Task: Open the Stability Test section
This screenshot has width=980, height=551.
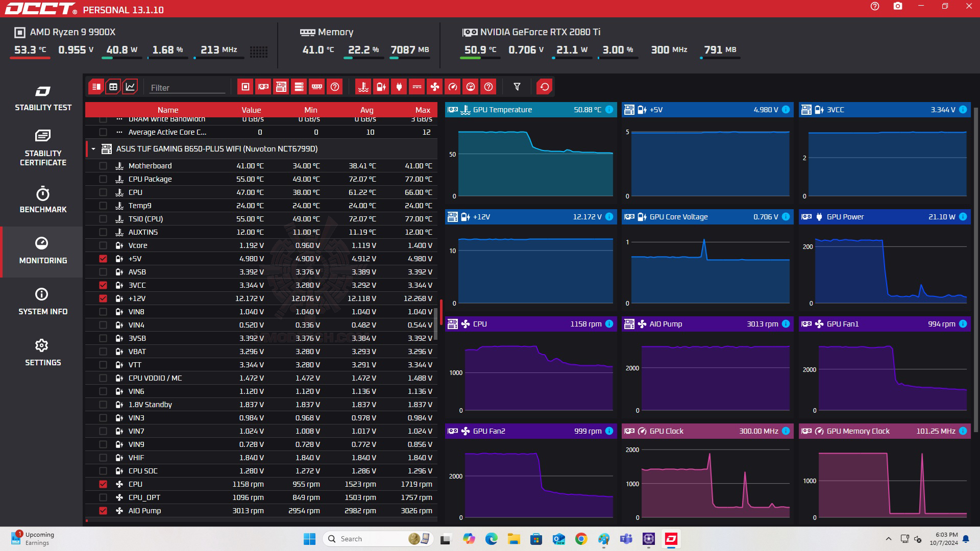Action: 43,98
